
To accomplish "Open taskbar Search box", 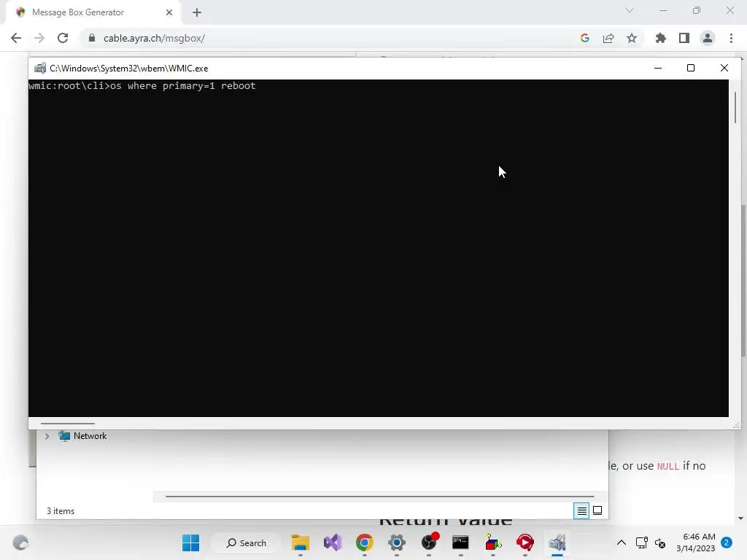I will tap(247, 542).
